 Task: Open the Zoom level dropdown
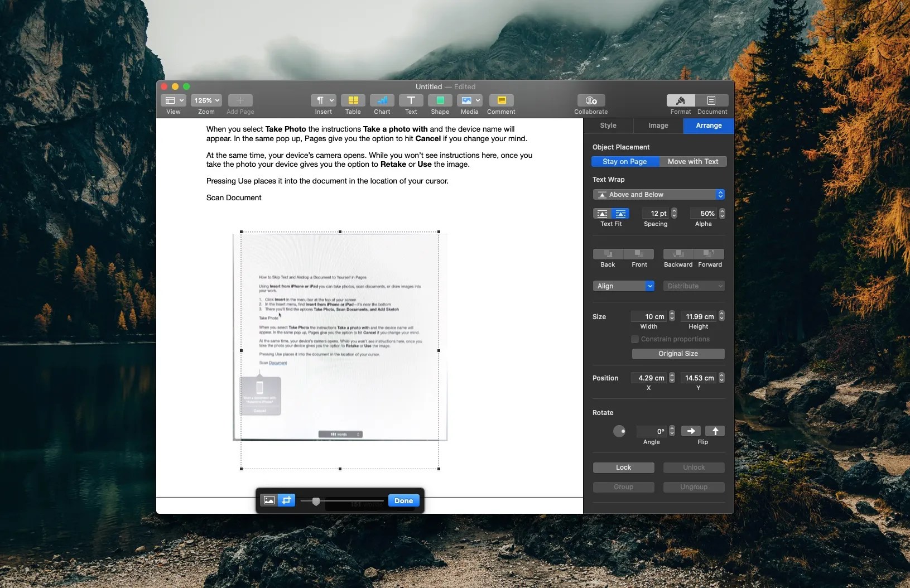(205, 100)
